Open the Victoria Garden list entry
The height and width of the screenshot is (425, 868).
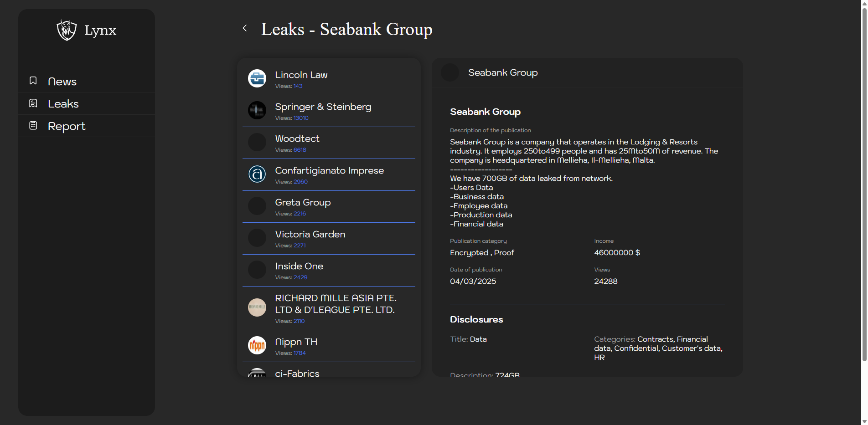point(310,235)
